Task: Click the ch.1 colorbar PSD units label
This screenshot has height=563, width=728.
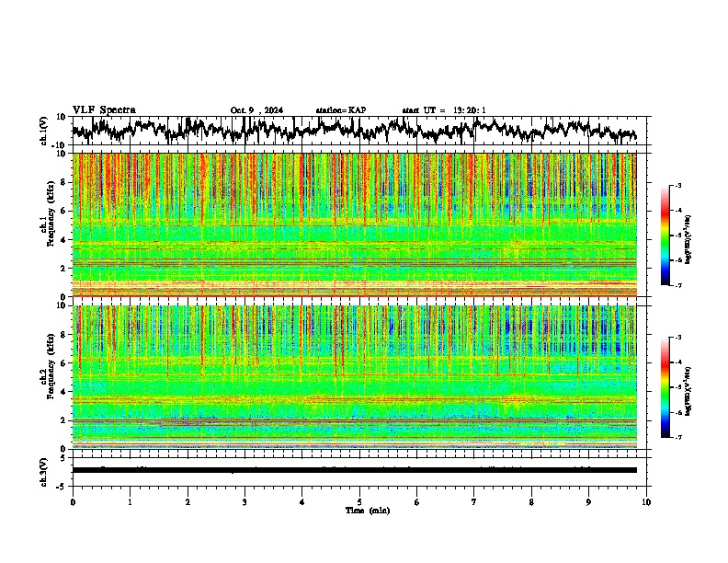Action: coord(688,239)
